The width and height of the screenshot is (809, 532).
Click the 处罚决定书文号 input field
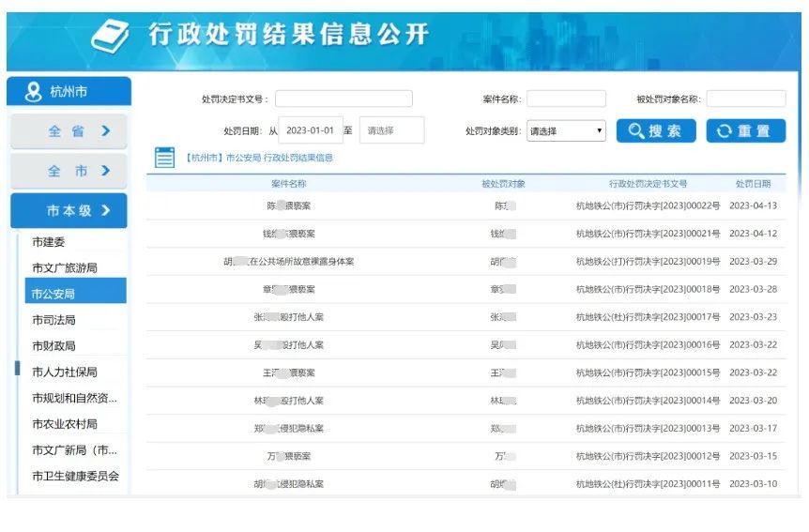coord(343,99)
